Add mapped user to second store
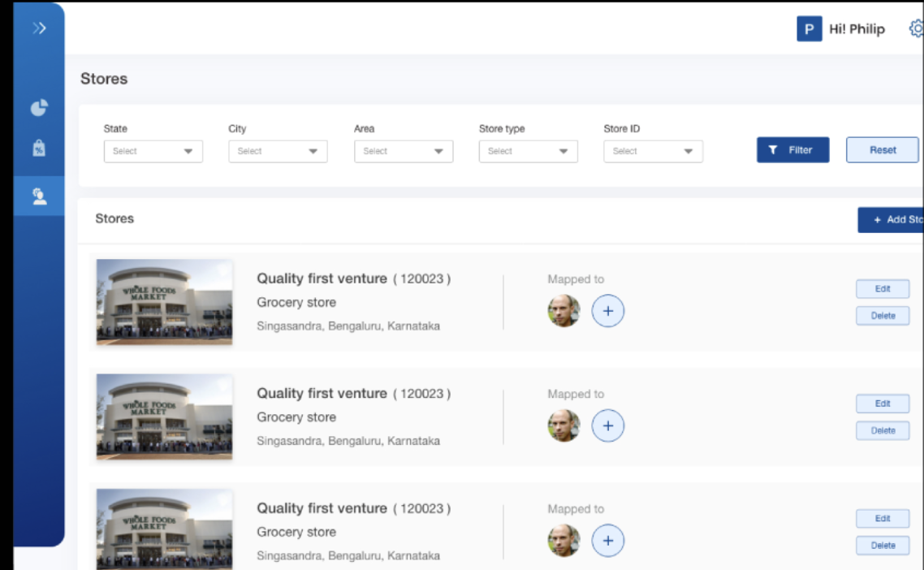The image size is (924, 570). coord(607,425)
